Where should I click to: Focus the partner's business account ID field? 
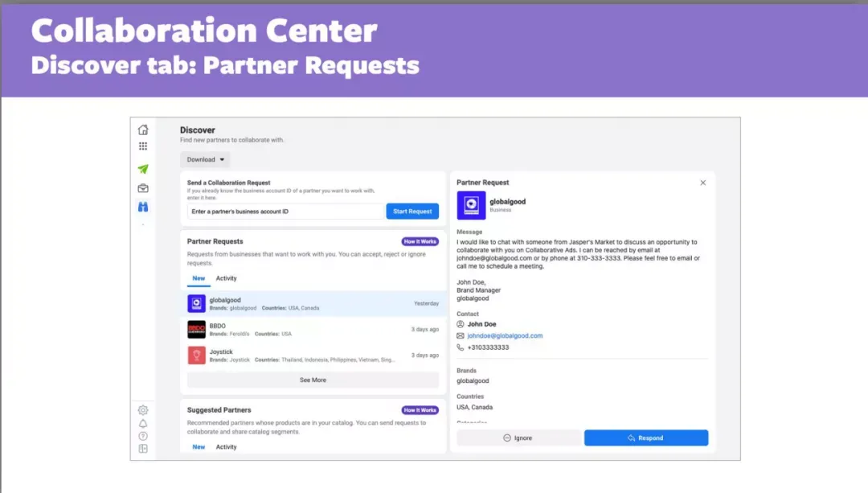[285, 211]
